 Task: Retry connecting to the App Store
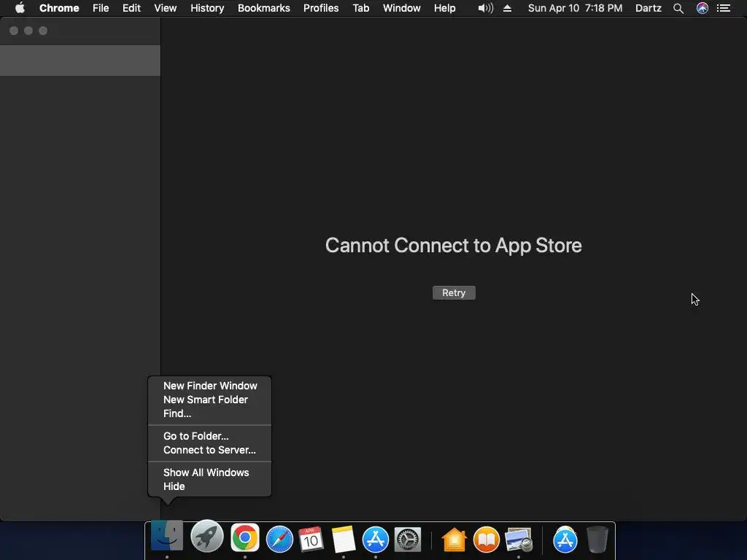[x=454, y=293]
